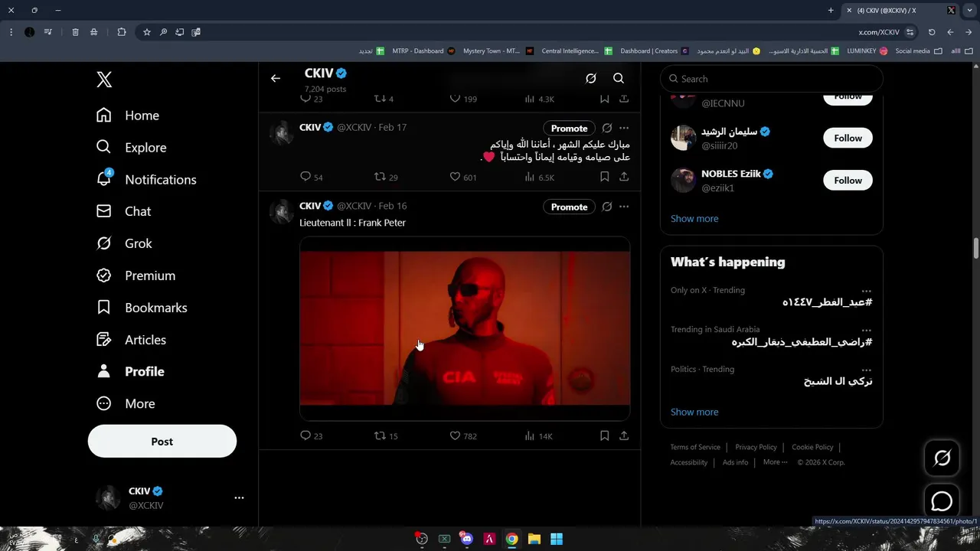The image size is (980, 551).
Task: Open Grok explain icon on Feb 17 post
Action: point(607,128)
